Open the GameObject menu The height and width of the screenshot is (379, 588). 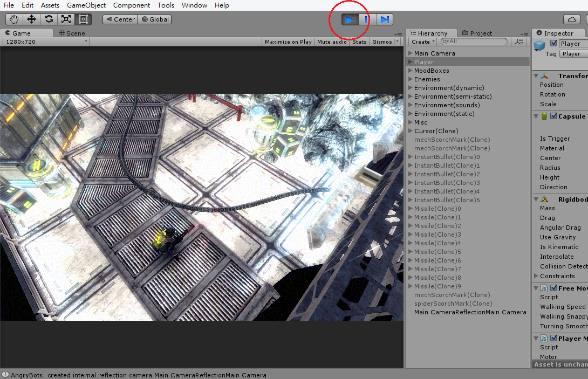tap(86, 5)
